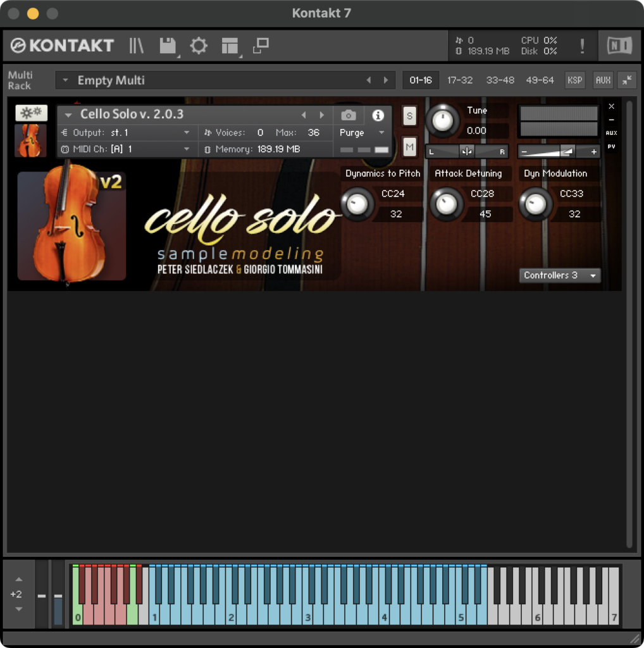Select the 17-32 rack page
The height and width of the screenshot is (648, 644).
click(x=460, y=80)
